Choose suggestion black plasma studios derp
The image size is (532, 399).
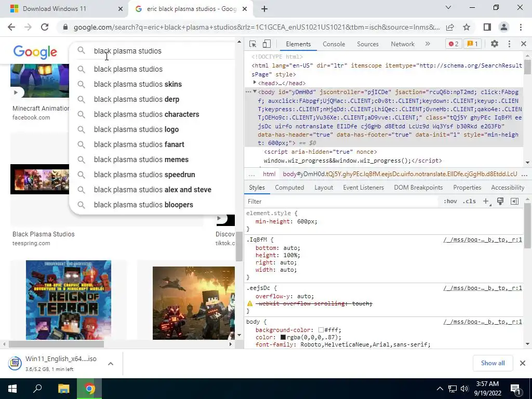pyautogui.click(x=152, y=99)
